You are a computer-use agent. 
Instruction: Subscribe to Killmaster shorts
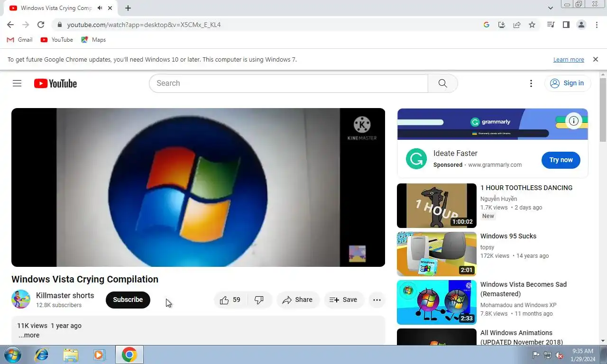pos(128,300)
